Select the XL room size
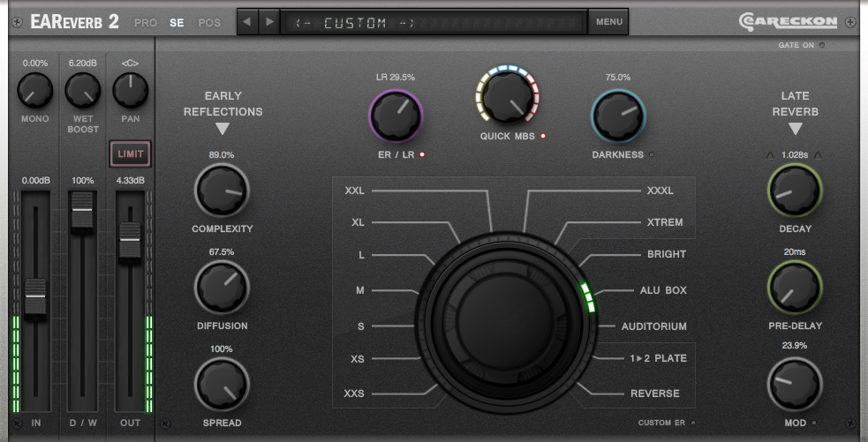Screen dimensions: 868x442 click(358, 222)
